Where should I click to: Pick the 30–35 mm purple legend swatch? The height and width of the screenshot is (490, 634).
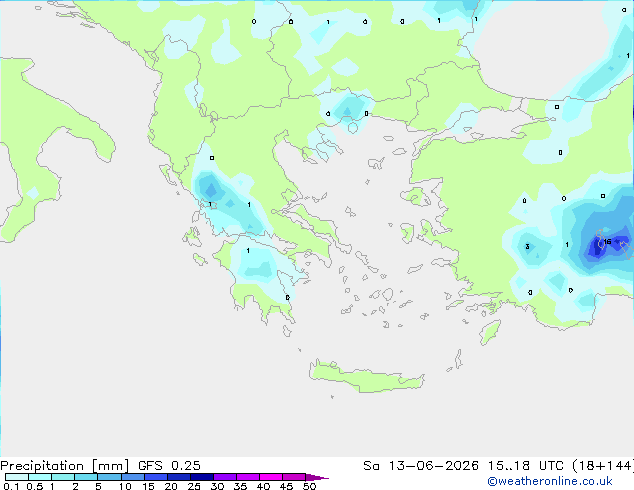pos(225,477)
